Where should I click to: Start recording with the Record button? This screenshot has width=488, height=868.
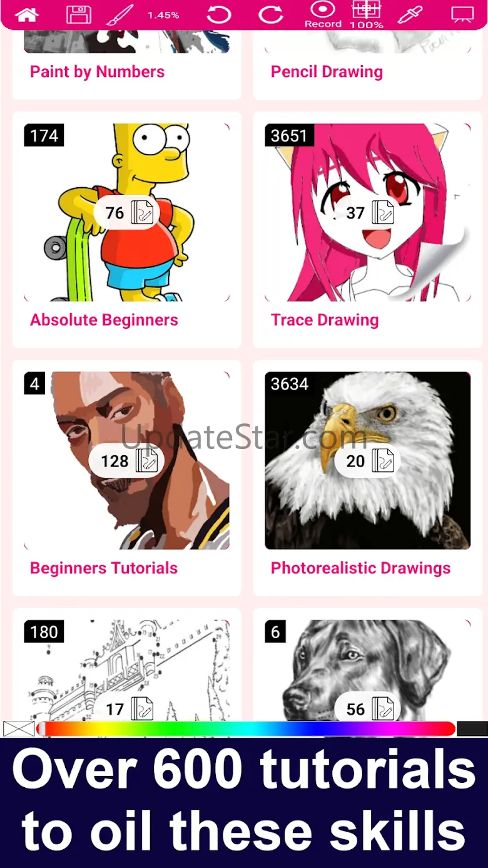[x=323, y=14]
